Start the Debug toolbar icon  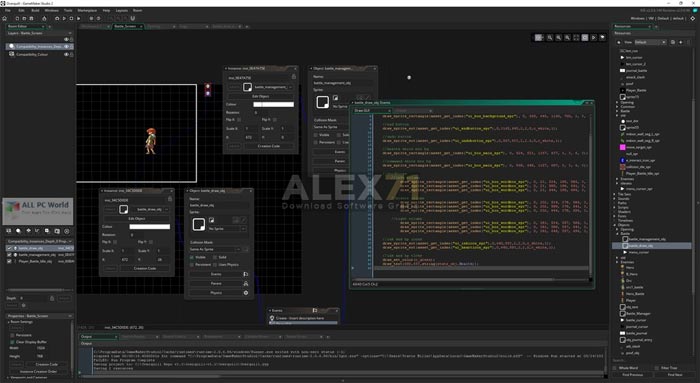click(x=57, y=18)
